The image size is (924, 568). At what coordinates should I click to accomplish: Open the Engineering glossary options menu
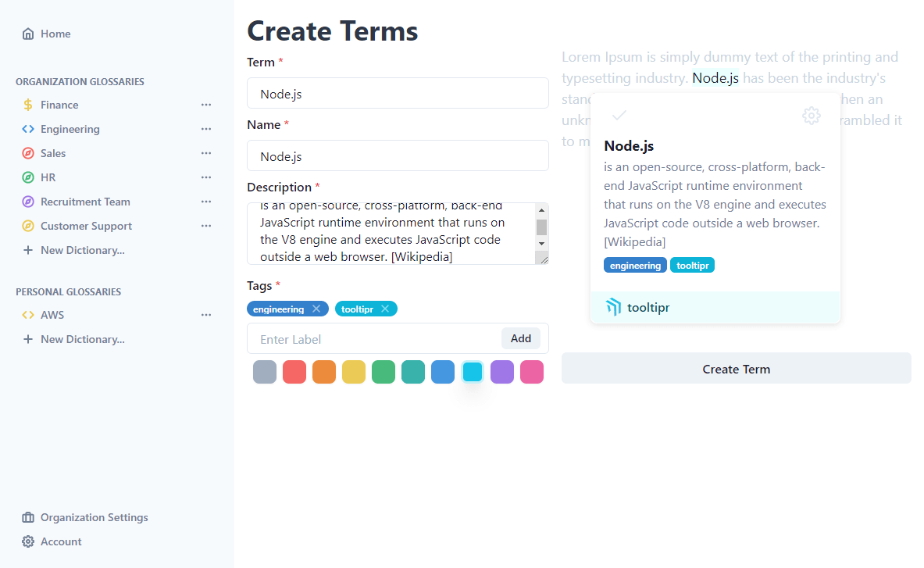coord(206,128)
